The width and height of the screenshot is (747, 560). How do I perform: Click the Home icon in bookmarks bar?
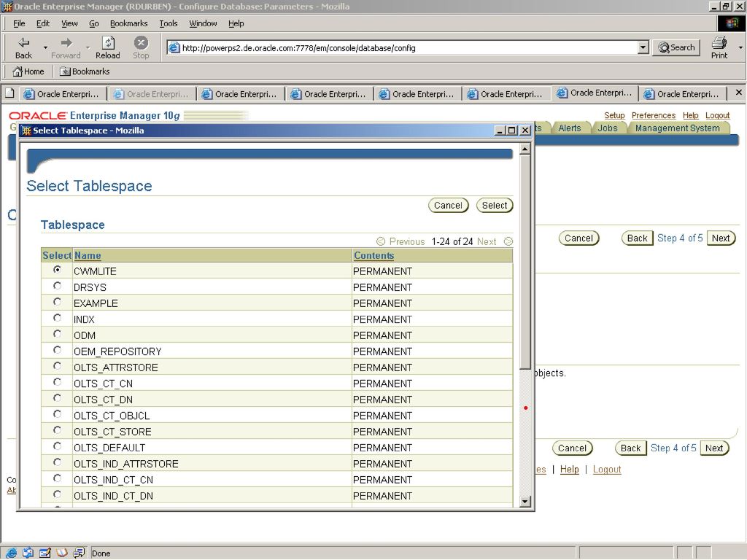[x=28, y=71]
